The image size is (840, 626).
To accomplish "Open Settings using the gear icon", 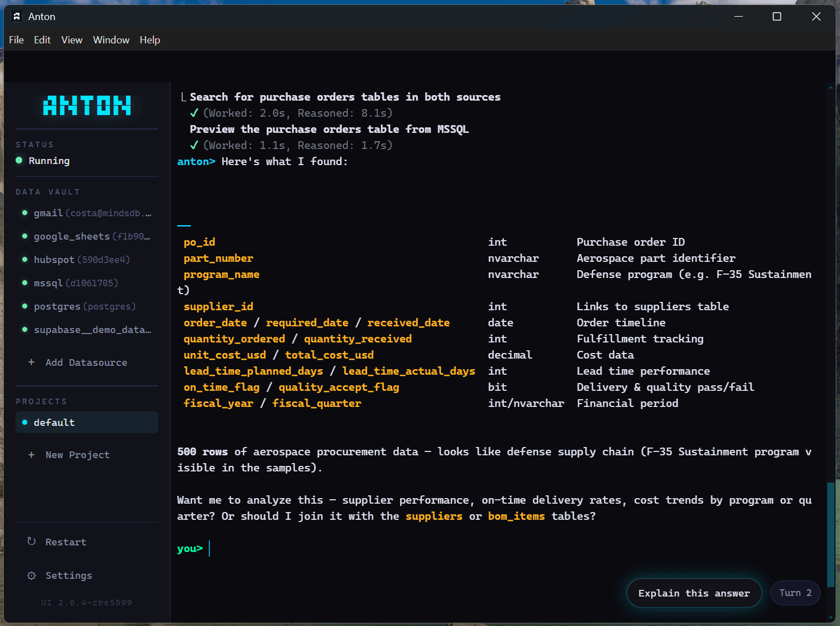I will [31, 575].
